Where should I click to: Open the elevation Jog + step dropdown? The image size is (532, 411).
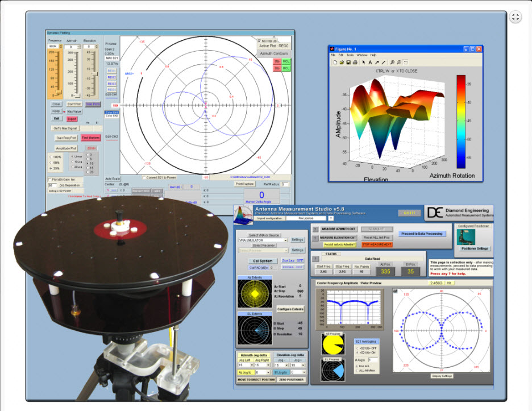(304, 365)
